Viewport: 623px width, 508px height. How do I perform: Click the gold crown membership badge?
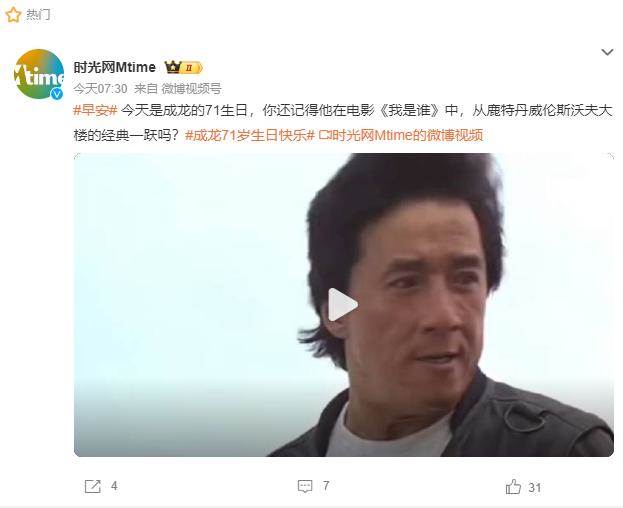point(184,68)
